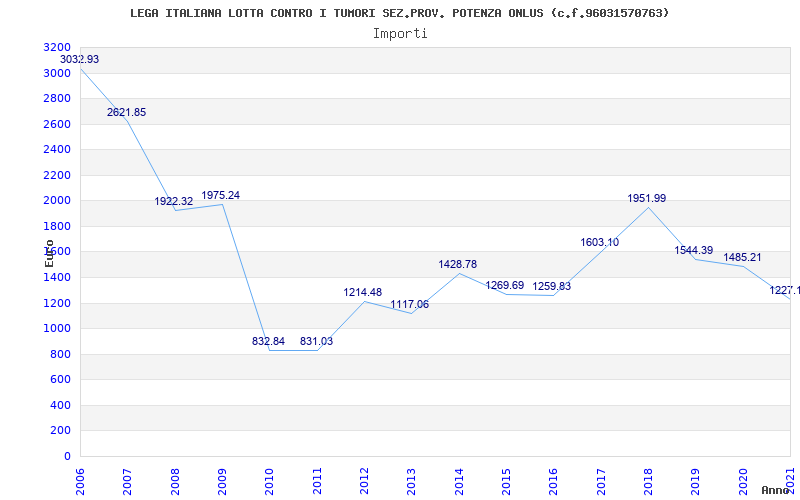Click the 3032.93 data label
The image size is (800, 500).
pyautogui.click(x=80, y=60)
